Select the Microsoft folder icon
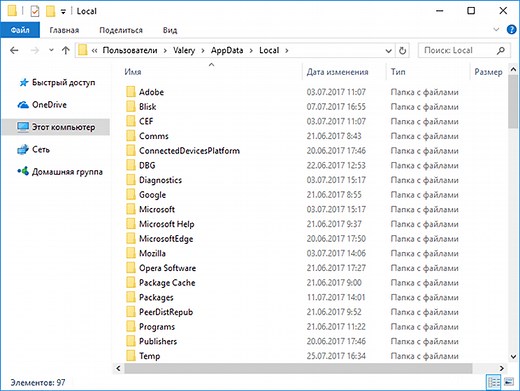Screen dimensions: 520x391 click(131, 209)
